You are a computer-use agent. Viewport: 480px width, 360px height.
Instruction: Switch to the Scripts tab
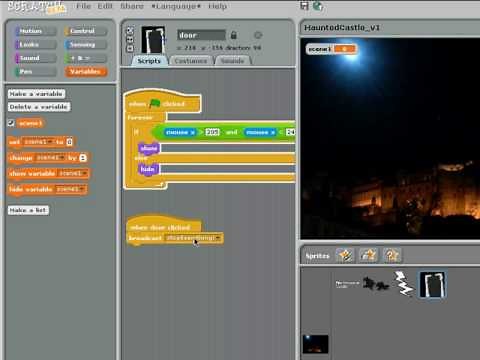[149, 61]
